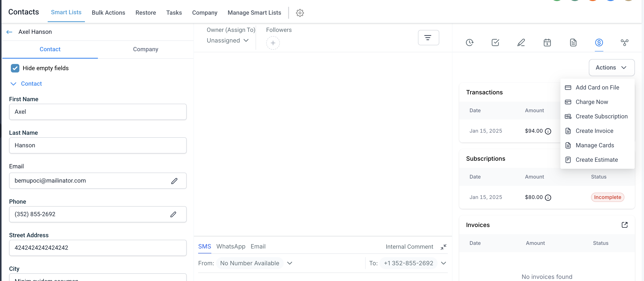Uncheck Hide empty fields checkbox
The width and height of the screenshot is (644, 281).
[x=15, y=68]
